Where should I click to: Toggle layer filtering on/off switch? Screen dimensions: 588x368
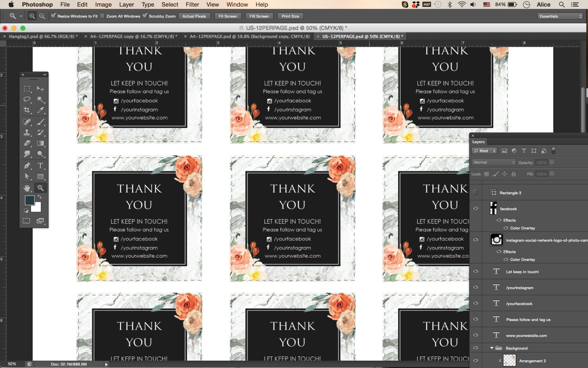click(554, 151)
